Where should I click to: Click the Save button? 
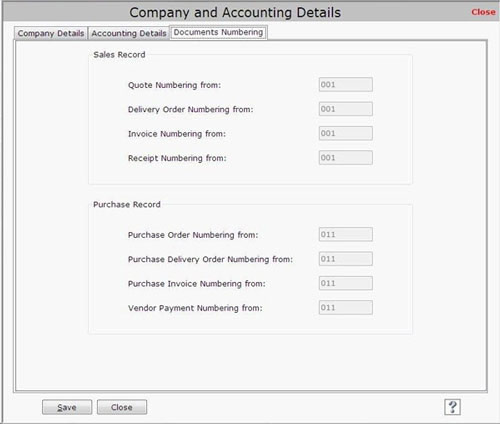click(x=67, y=407)
